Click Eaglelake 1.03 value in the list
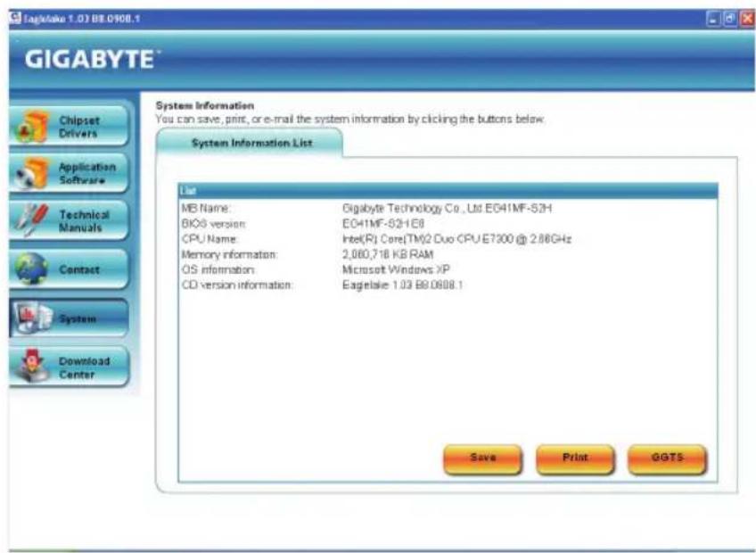Image resolution: width=756 pixels, height=553 pixels. click(403, 285)
